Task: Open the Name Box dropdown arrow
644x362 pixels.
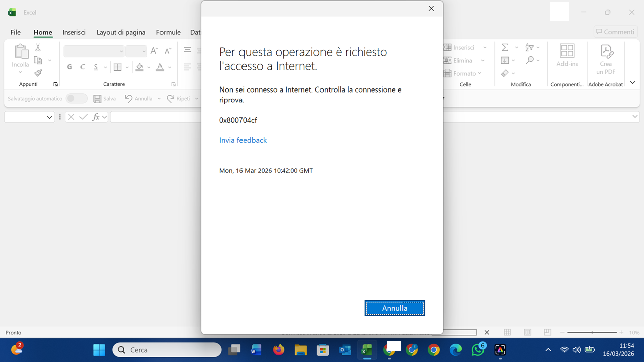Action: tap(49, 117)
